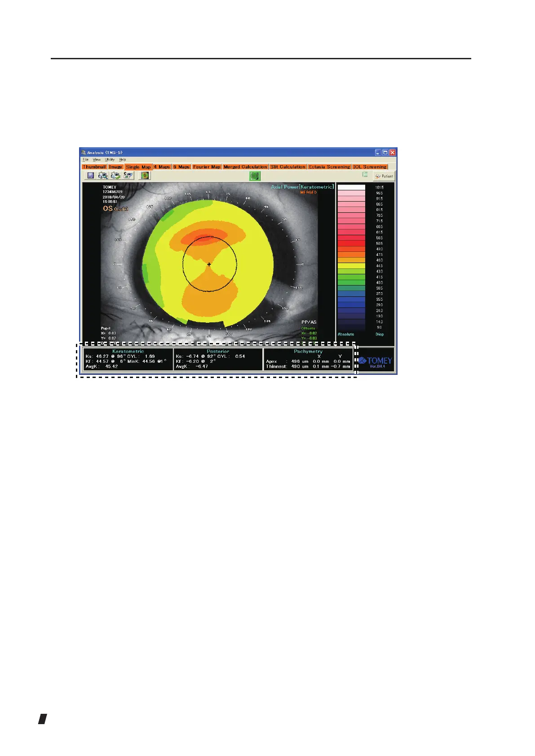Open the Merged Calculation tab
This screenshot has width=535, height=756.
pos(245,167)
